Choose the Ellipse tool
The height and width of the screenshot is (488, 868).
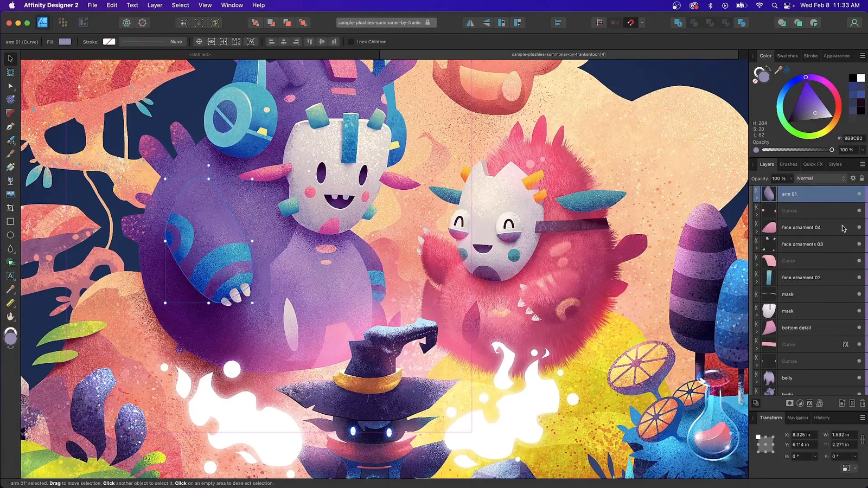click(10, 235)
